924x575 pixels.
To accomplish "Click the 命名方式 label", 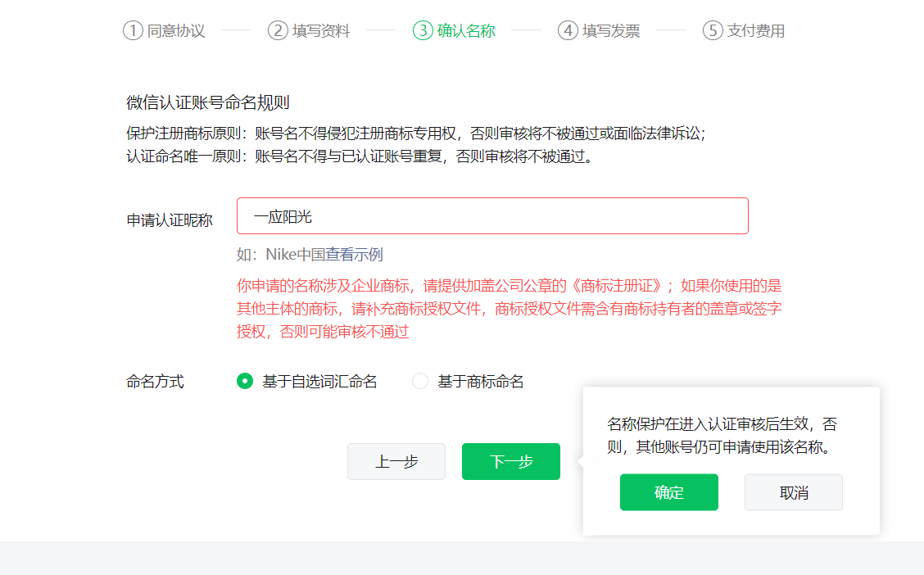I will coord(155,382).
